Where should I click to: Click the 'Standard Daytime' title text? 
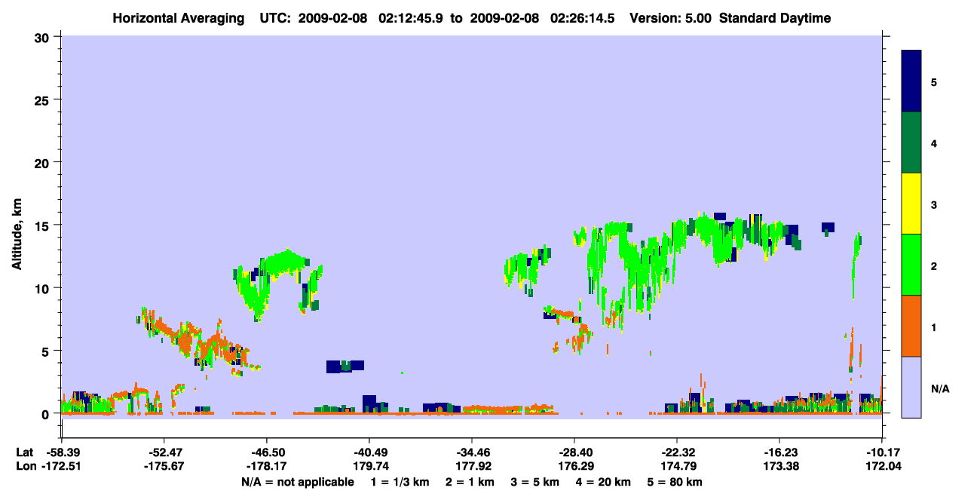click(x=775, y=18)
